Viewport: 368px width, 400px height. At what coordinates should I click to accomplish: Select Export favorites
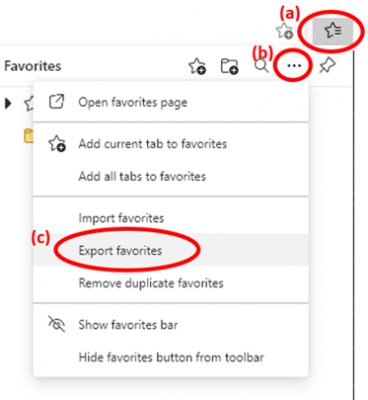click(x=171, y=250)
